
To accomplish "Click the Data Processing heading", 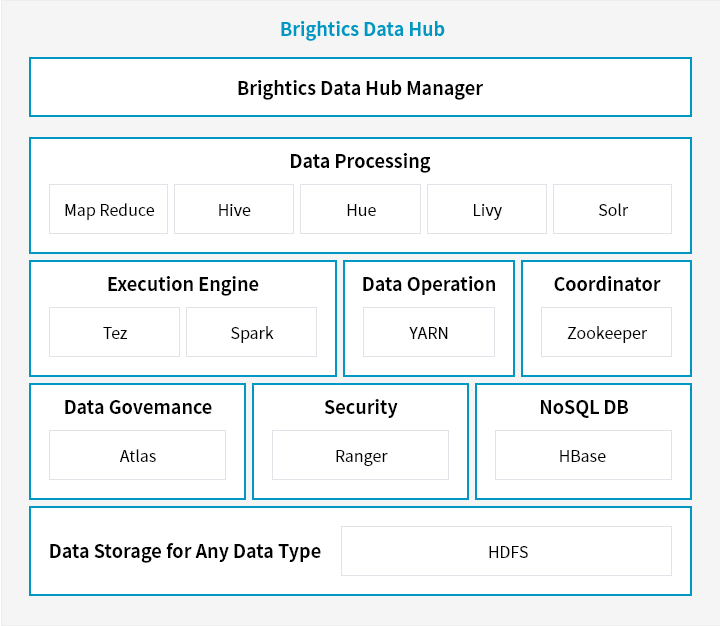I will [x=360, y=162].
